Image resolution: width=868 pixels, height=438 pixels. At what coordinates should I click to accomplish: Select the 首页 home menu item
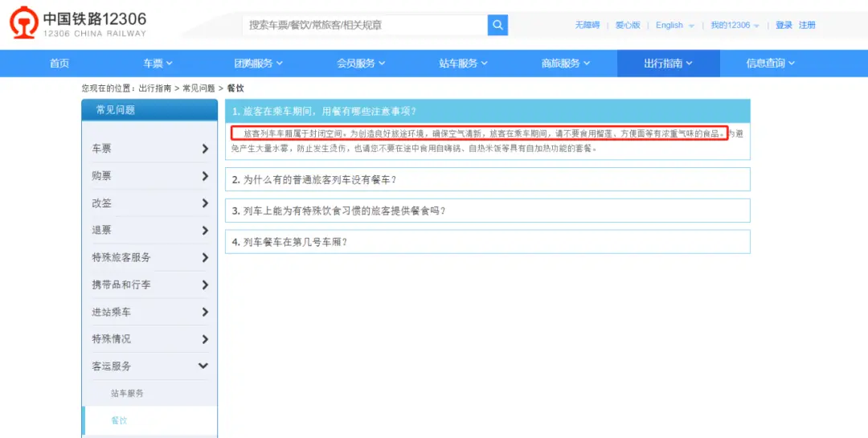(59, 63)
